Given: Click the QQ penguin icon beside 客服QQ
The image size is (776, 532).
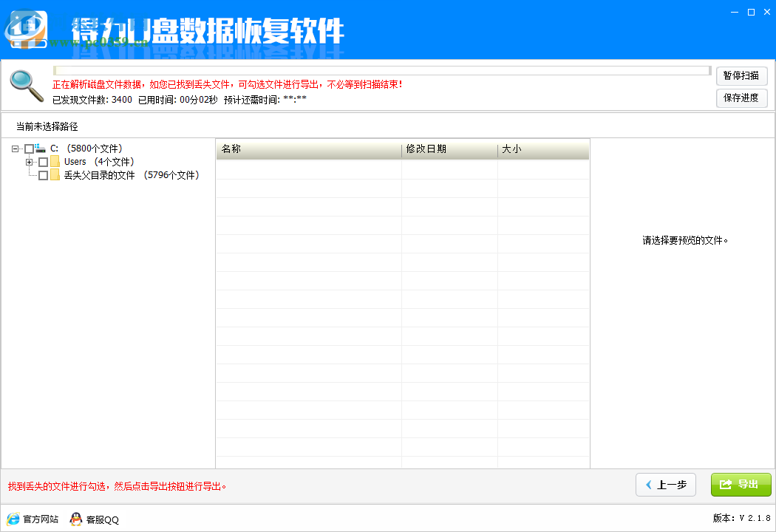Looking at the screenshot, I should (76, 519).
